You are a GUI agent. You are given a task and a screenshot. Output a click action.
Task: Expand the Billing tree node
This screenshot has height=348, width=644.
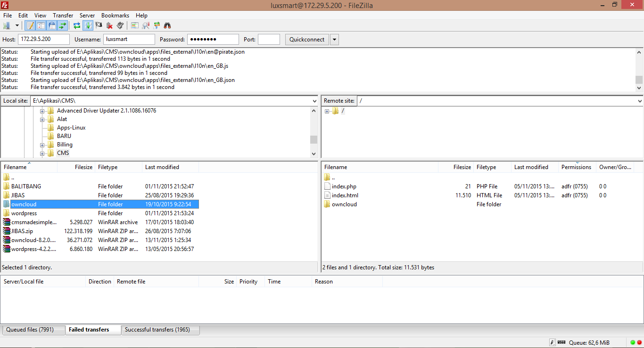pyautogui.click(x=42, y=145)
